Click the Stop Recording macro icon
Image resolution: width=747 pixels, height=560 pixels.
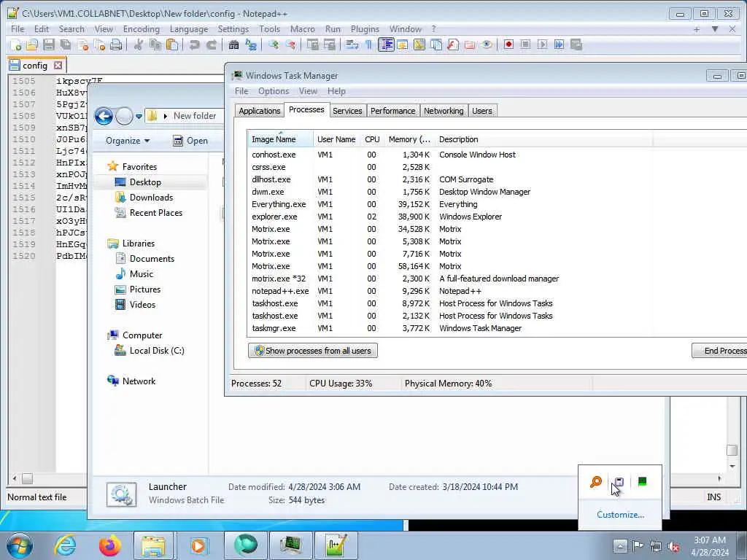(x=525, y=44)
